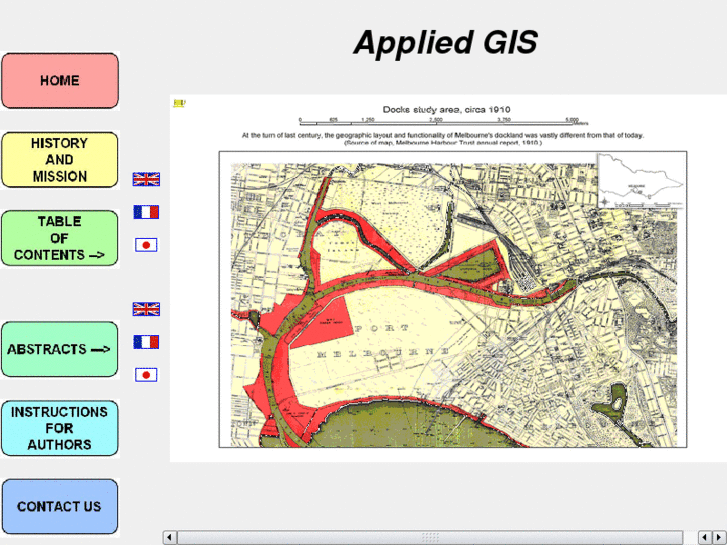Select Japanese flag below Abstracts
Viewport: 727px width, 545px height.
point(146,375)
